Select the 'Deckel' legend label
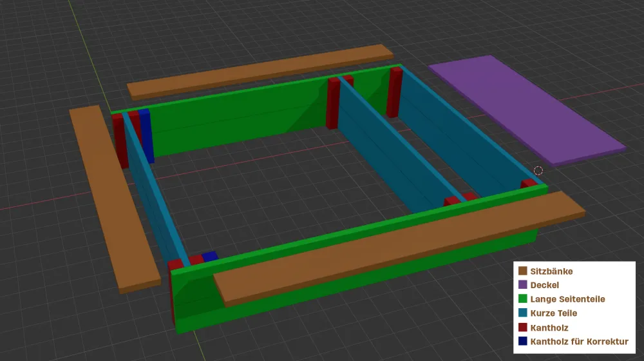 coord(544,285)
